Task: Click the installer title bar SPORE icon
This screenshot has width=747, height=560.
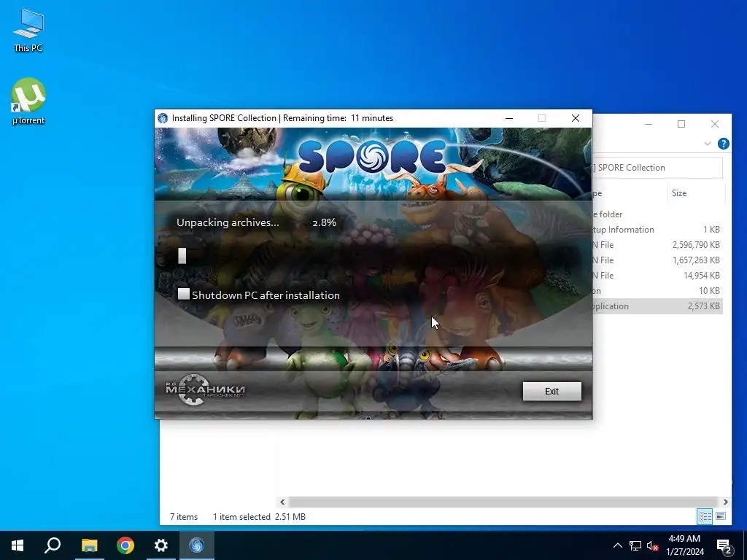Action: pyautogui.click(x=163, y=118)
